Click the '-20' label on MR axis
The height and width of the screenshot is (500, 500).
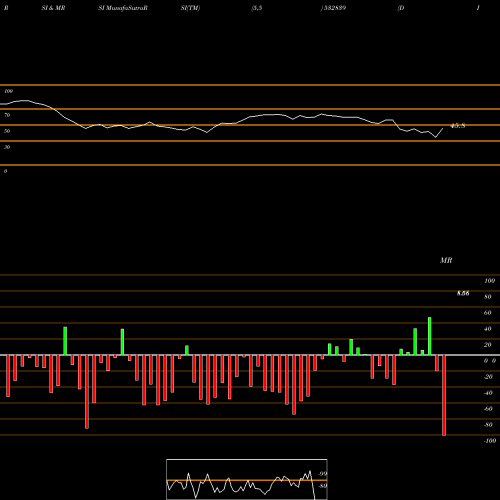[488, 377]
